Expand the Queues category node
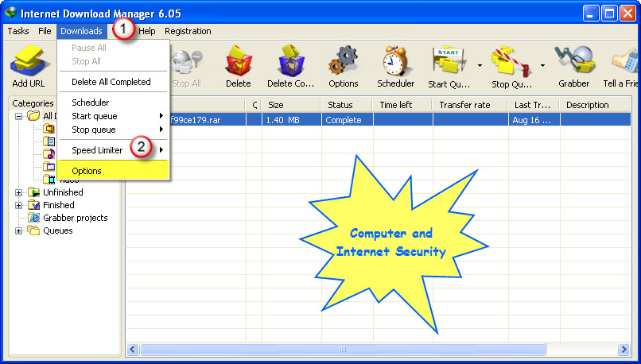The width and height of the screenshot is (641, 364). pos(18,230)
